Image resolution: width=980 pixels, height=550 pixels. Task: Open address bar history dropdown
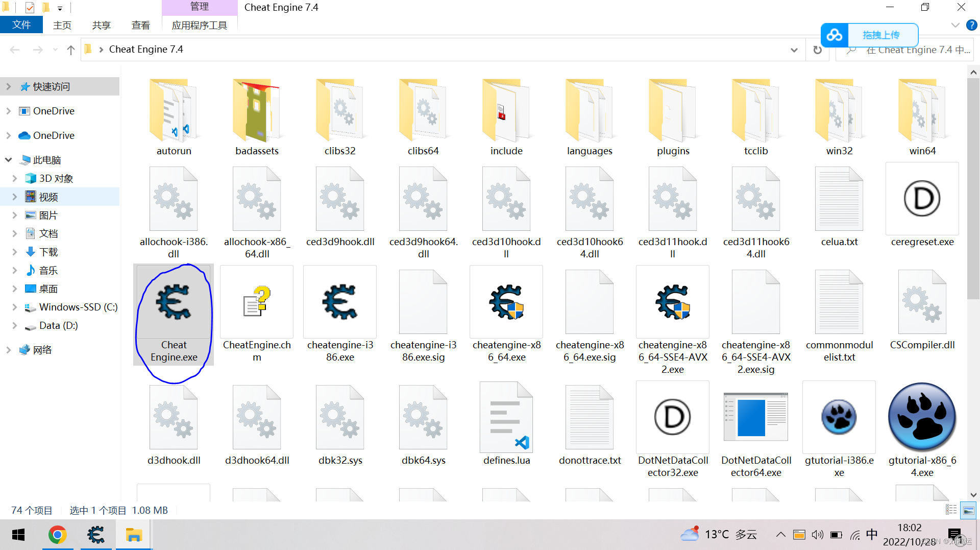[794, 50]
